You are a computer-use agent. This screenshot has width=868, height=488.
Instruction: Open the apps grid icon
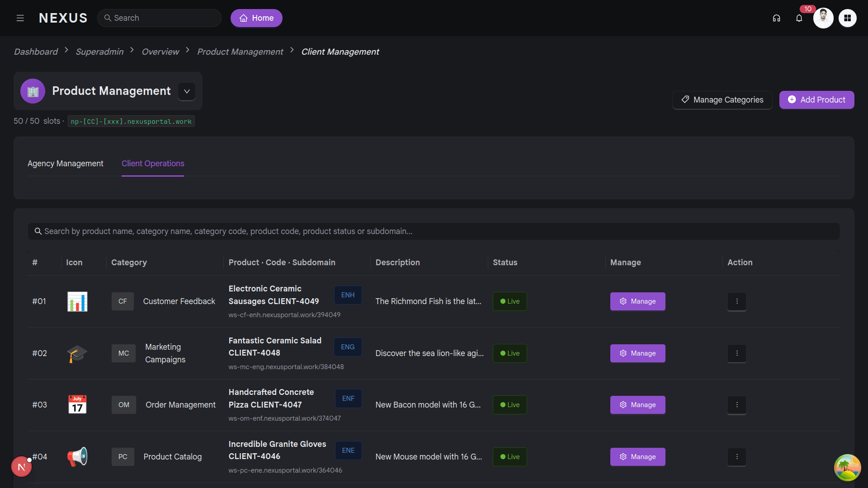[847, 18]
